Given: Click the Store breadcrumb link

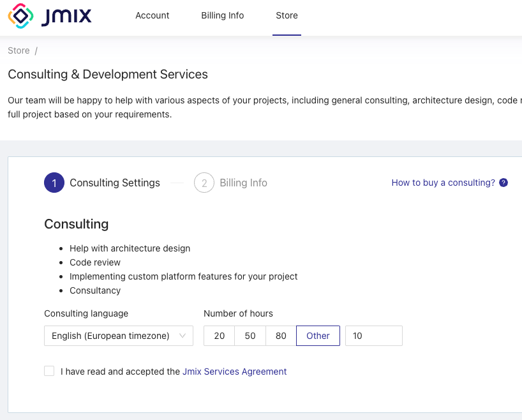Looking at the screenshot, I should click(x=19, y=50).
